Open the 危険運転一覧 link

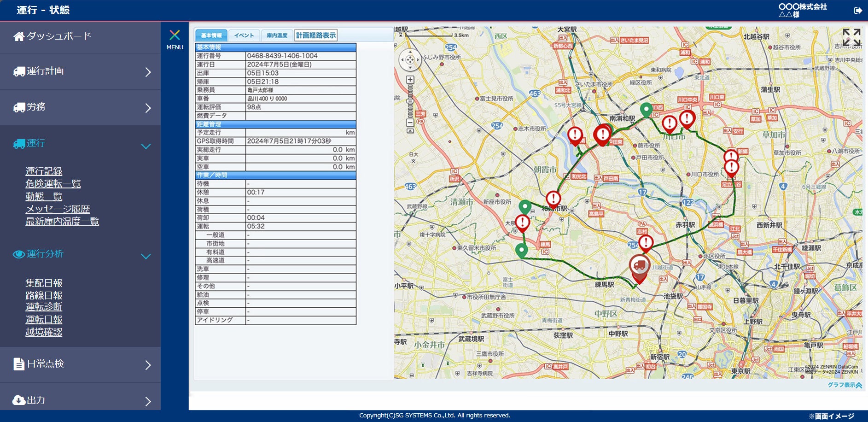(53, 184)
